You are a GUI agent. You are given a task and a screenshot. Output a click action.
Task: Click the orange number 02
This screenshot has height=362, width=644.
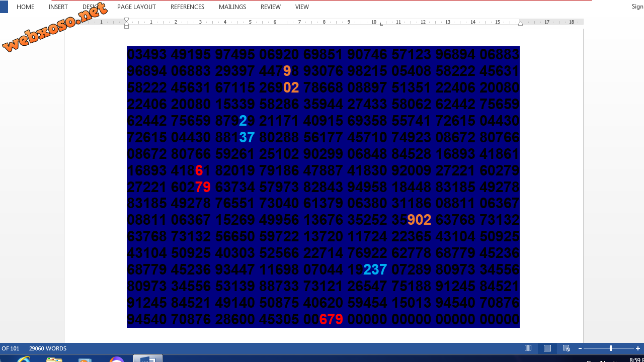click(x=291, y=87)
